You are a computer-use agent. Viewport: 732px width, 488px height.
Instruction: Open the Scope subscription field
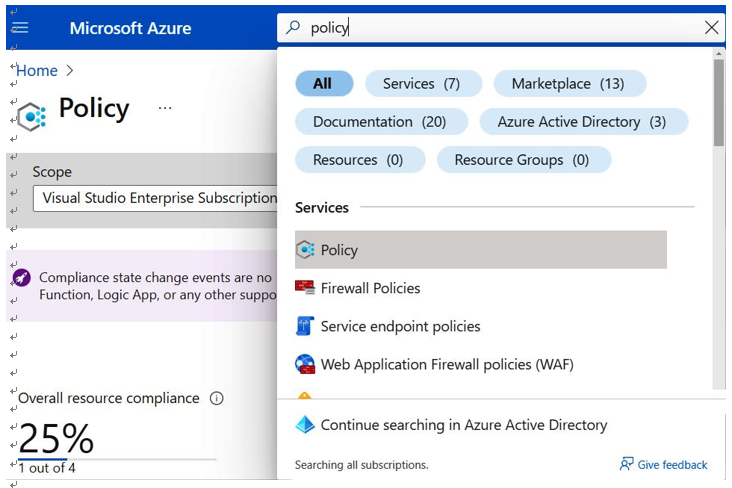(155, 198)
